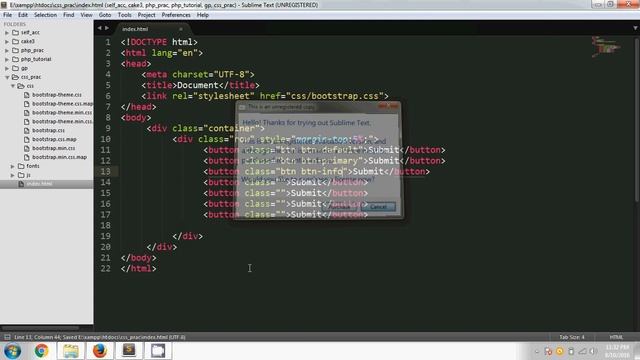Open bootstrap.min.css.map file in sidebar
The image size is (640, 360).
59,157
